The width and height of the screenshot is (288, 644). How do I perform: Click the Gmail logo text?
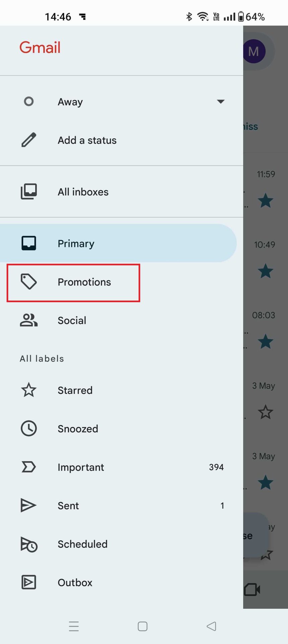click(40, 47)
